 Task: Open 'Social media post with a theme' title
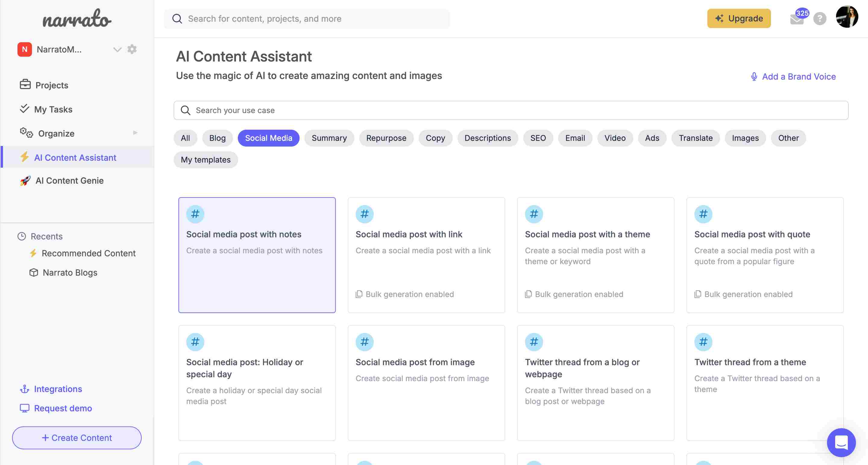coord(587,234)
